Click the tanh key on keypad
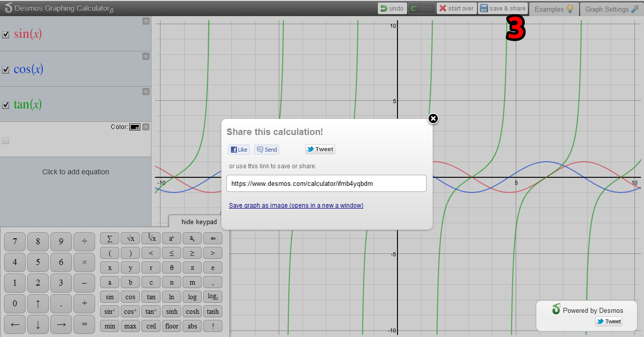Image resolution: width=644 pixels, height=337 pixels. (x=213, y=311)
